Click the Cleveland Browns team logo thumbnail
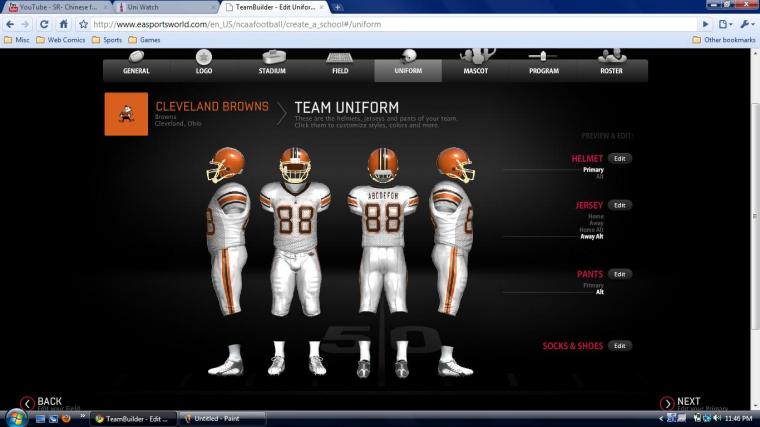Image resolution: width=760 pixels, height=427 pixels. (126, 114)
